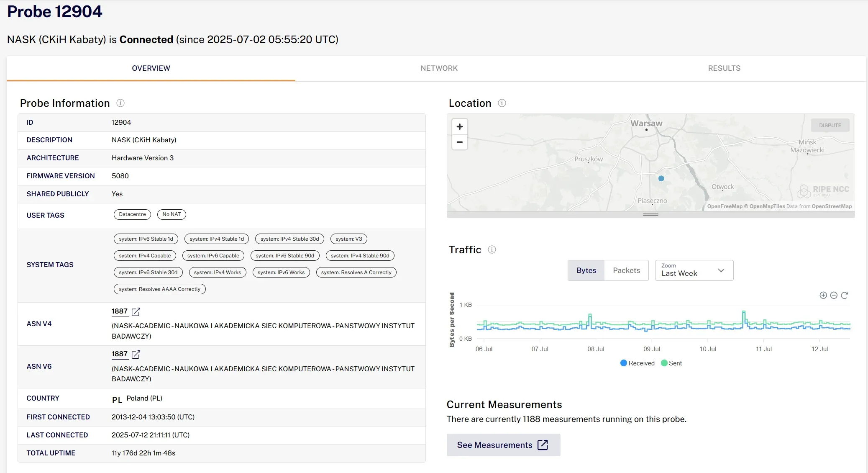868x473 pixels.
Task: Switch to the Network tab
Action: click(439, 68)
